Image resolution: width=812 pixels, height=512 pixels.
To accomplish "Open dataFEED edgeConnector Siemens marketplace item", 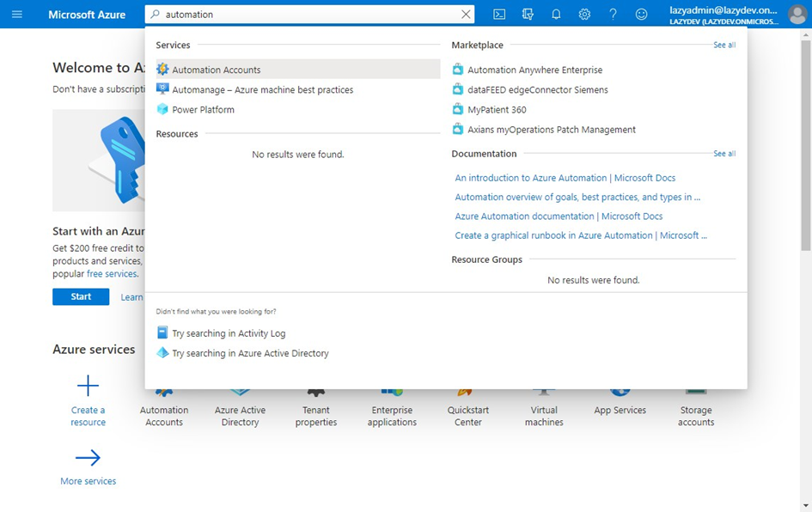I will pyautogui.click(x=538, y=89).
